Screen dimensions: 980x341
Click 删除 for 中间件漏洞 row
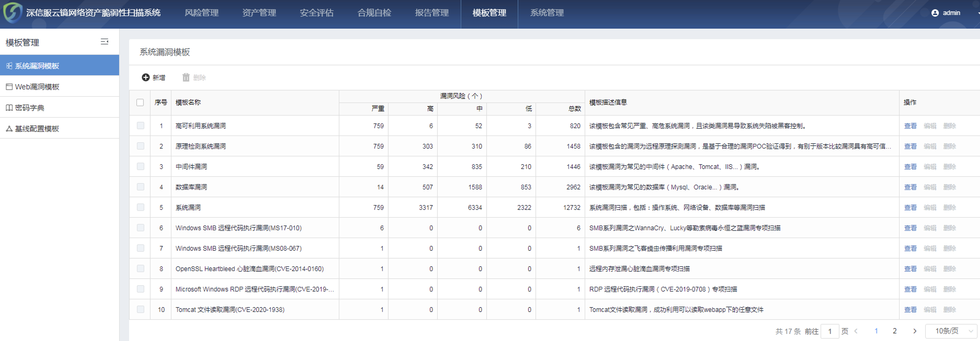pyautogui.click(x=950, y=167)
